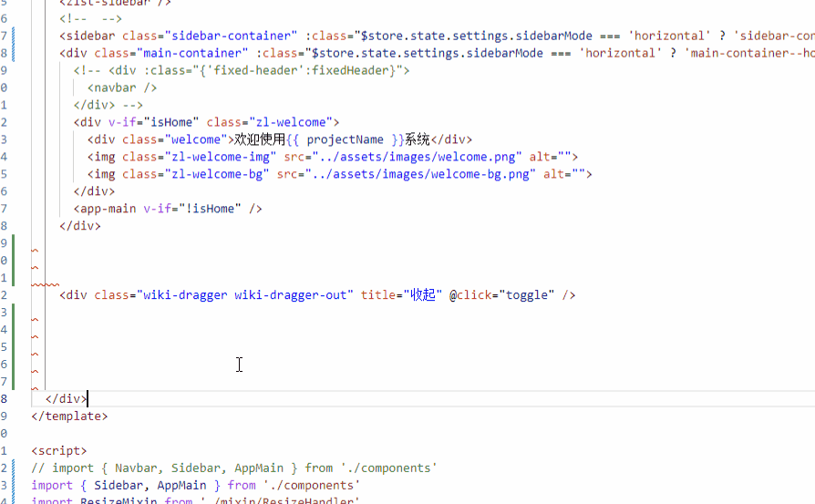Click the title="收起" attribute
Image resolution: width=815 pixels, height=504 pixels.
pos(401,295)
